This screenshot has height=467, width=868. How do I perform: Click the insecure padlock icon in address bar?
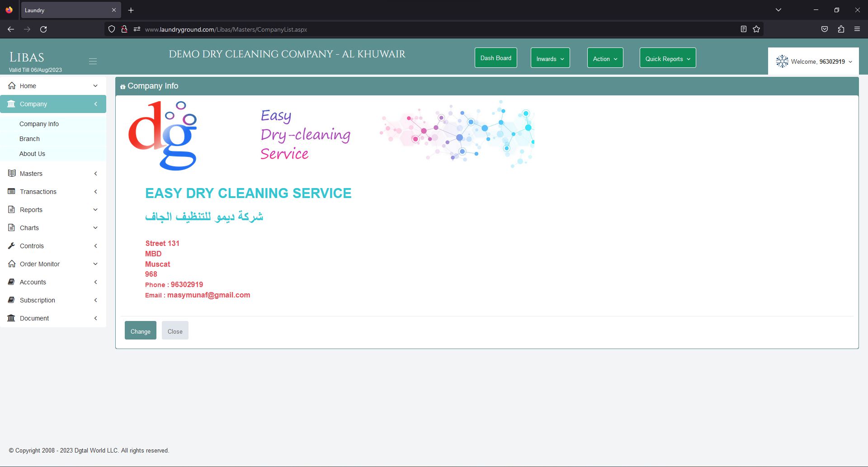[124, 29]
